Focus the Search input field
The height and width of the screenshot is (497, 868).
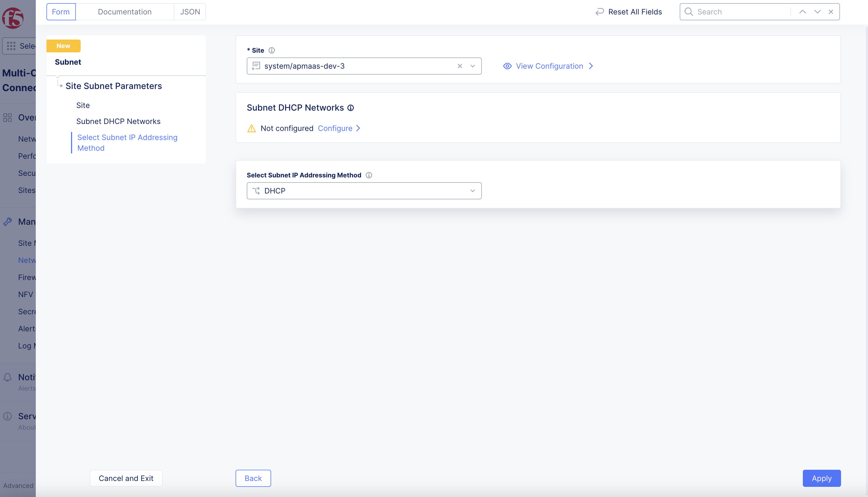click(742, 12)
